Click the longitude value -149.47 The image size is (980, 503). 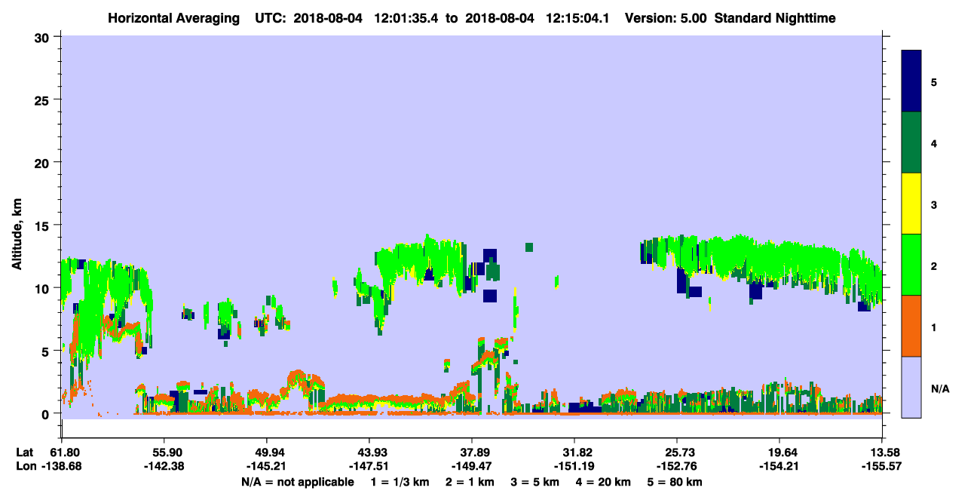(472, 467)
